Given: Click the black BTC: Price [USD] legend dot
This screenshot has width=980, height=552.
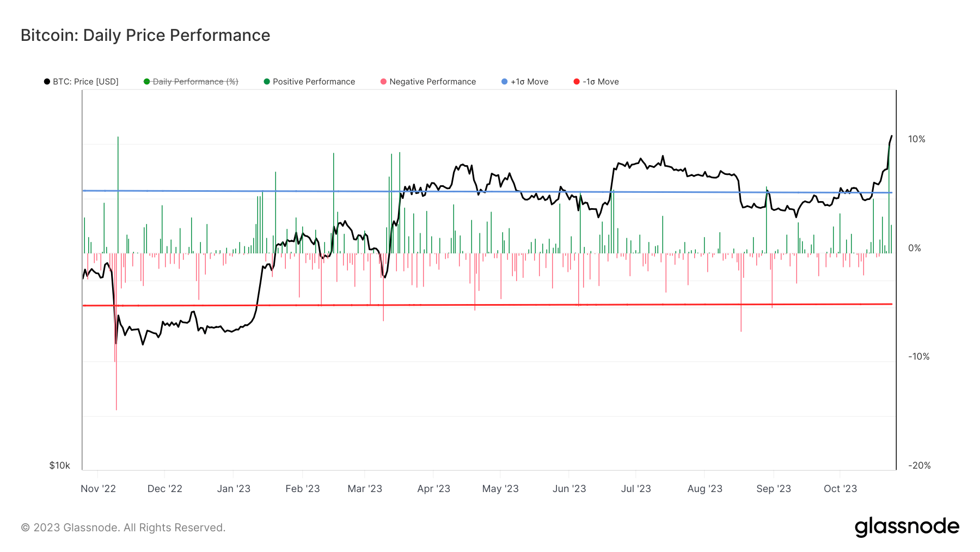Looking at the screenshot, I should (x=47, y=82).
